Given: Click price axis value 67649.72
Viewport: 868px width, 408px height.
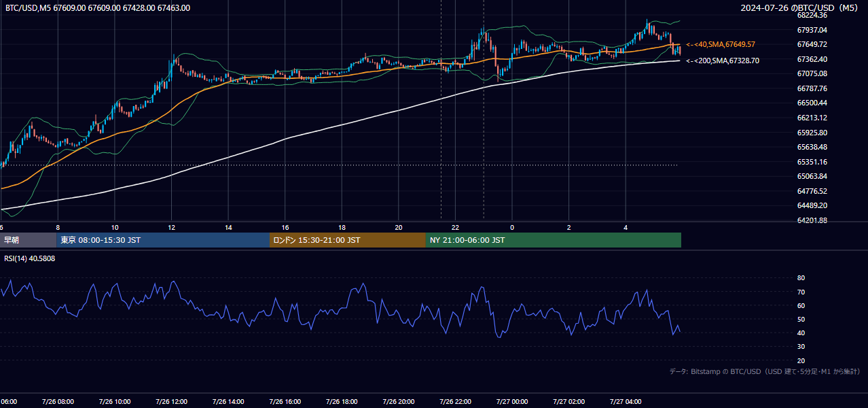Looking at the screenshot, I should 812,44.
